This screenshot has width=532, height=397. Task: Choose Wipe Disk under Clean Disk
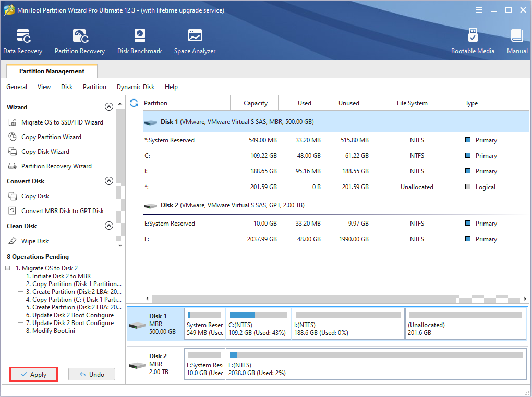click(35, 241)
